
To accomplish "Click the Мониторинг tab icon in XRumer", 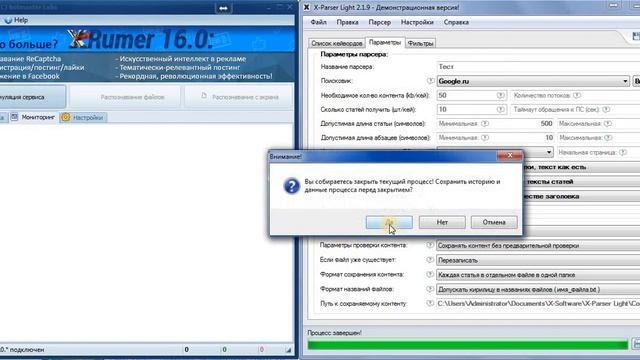I will point(14,117).
